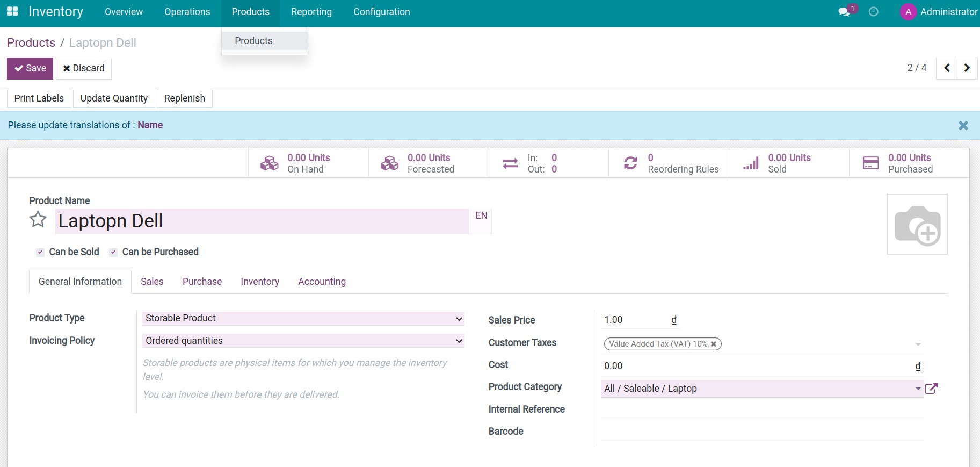980x467 pixels.
Task: Open external link for Product Category
Action: click(932, 389)
